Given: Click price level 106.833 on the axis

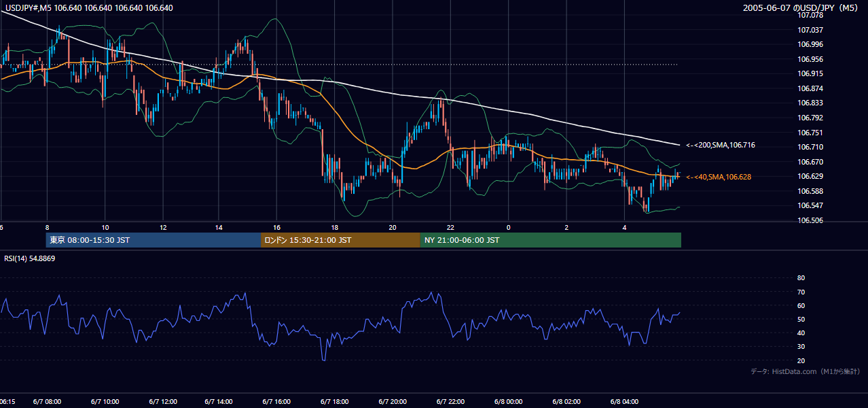Looking at the screenshot, I should click(x=810, y=103).
